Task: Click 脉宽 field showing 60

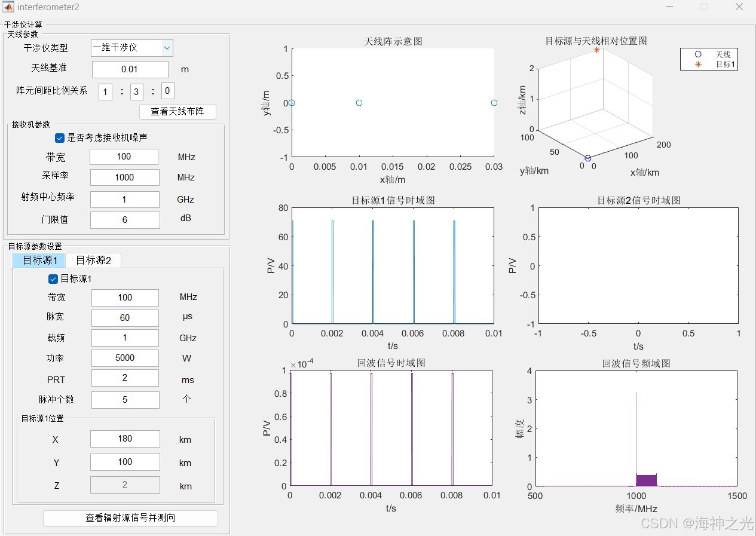Action: pos(125,318)
